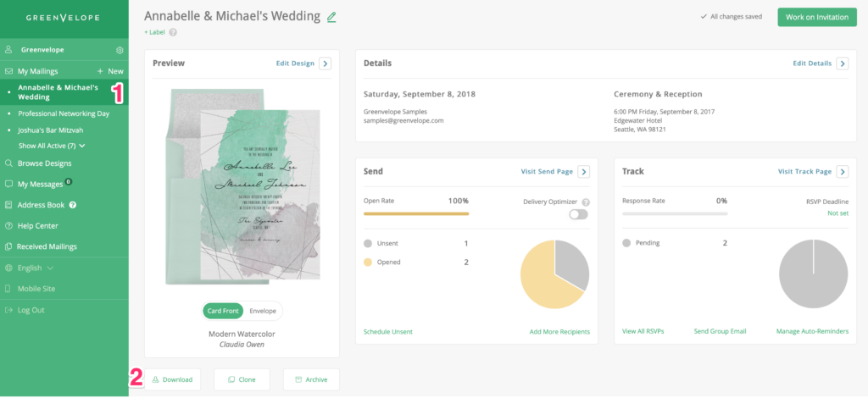This screenshot has width=868, height=398.
Task: Click View All RSVPs link
Action: pos(643,332)
